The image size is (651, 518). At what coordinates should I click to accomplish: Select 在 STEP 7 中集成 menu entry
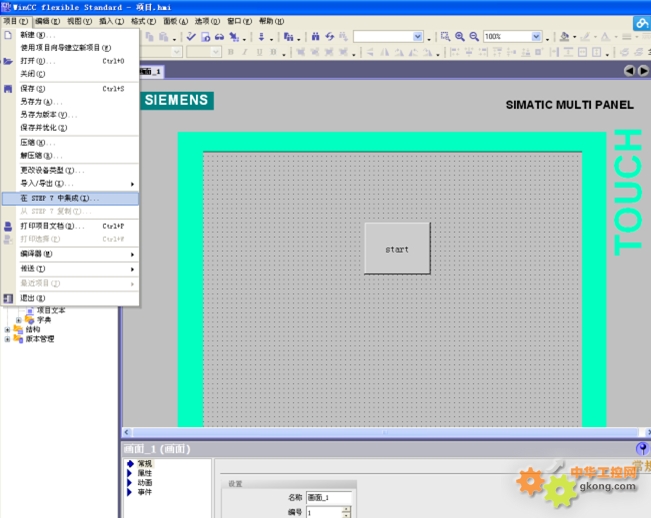(x=71, y=198)
